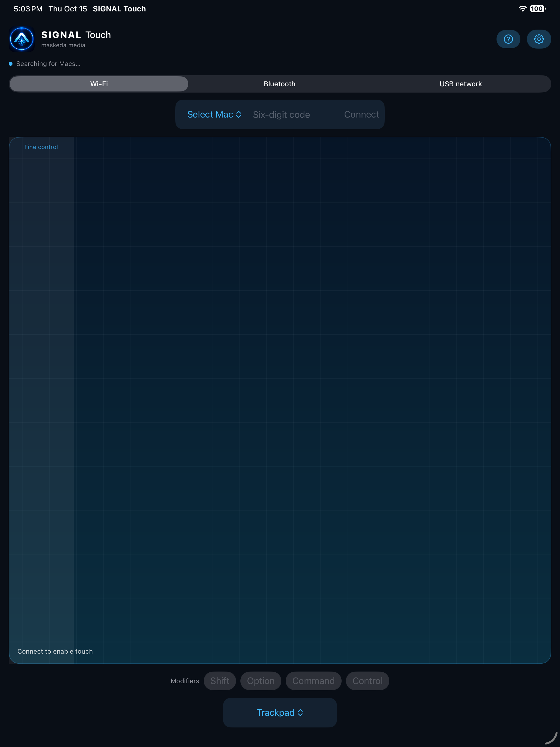The width and height of the screenshot is (560, 747).
Task: Tap the date 'Thu Oct 15' in status bar
Action: 68,9
